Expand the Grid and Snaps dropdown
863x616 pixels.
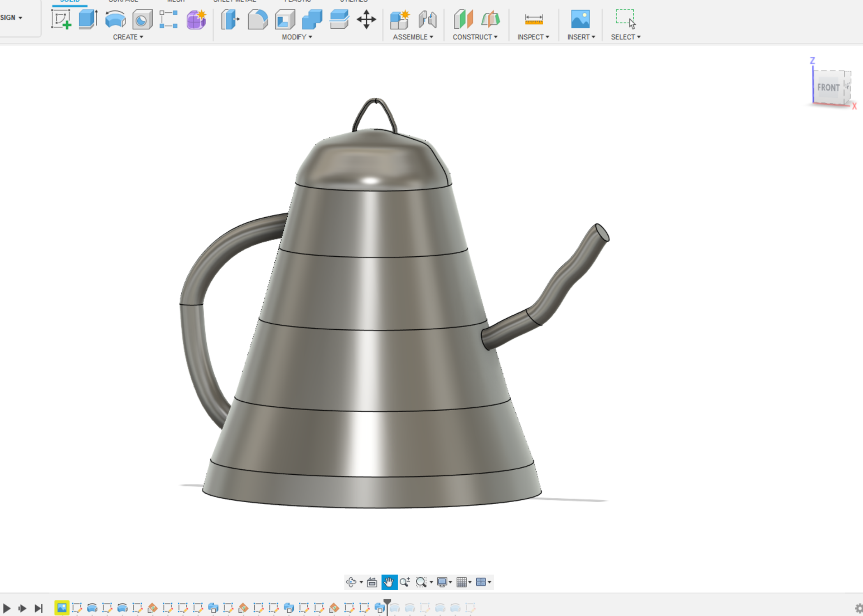[x=464, y=582]
